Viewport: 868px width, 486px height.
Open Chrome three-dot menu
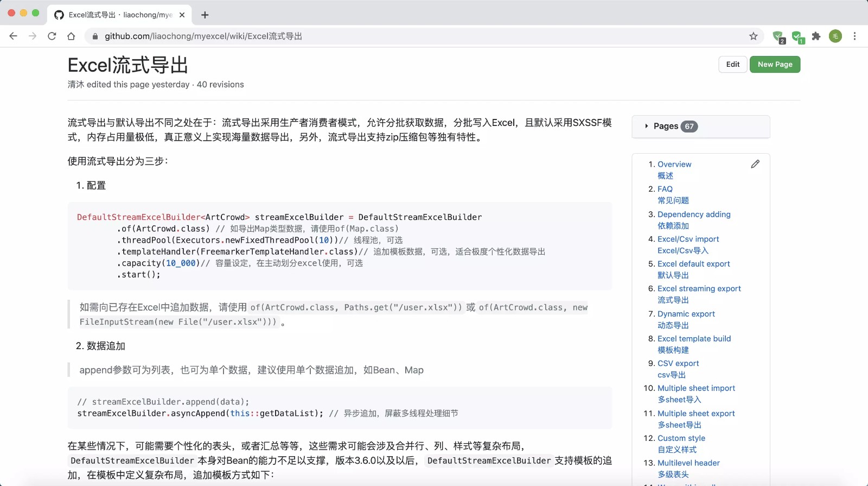[854, 36]
